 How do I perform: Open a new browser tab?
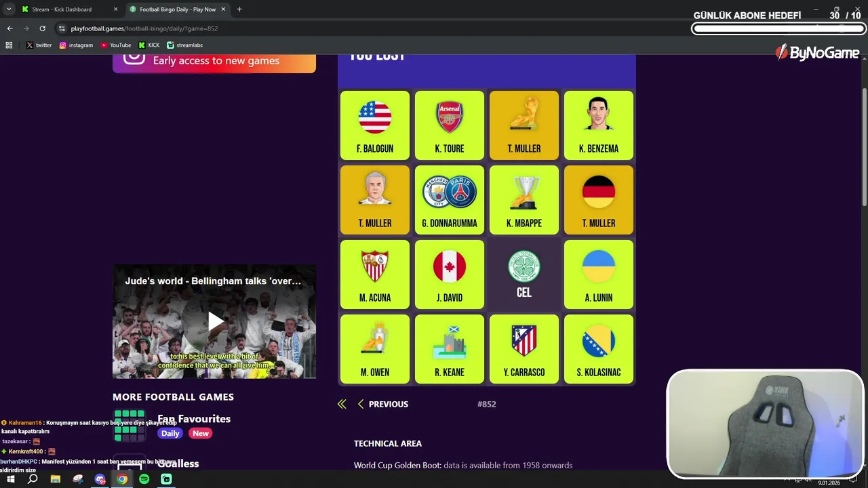239,9
